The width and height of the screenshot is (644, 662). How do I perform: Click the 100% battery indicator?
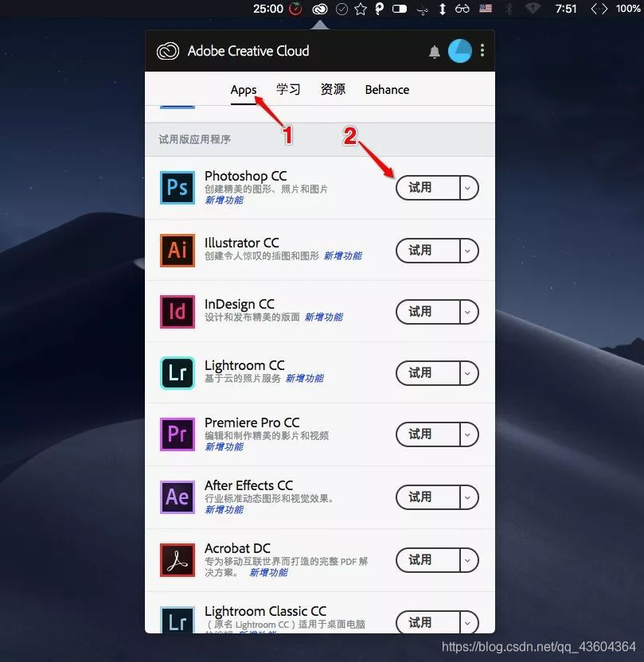pos(628,9)
